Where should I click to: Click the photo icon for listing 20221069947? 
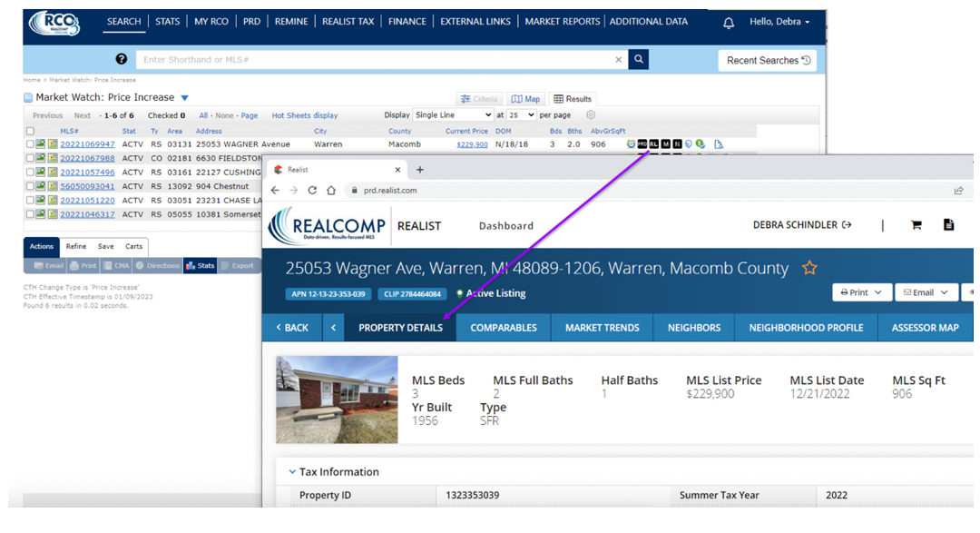(41, 143)
